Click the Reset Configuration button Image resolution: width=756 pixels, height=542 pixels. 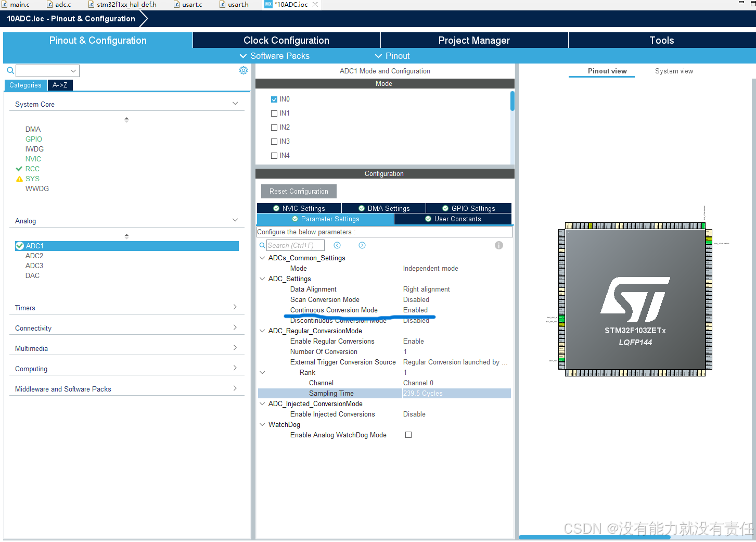[298, 191]
